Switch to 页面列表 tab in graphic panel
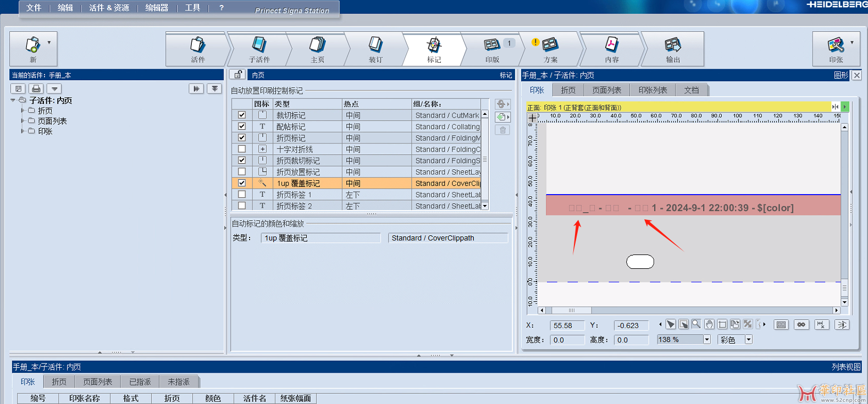Image resolution: width=868 pixels, height=404 pixels. coord(607,90)
